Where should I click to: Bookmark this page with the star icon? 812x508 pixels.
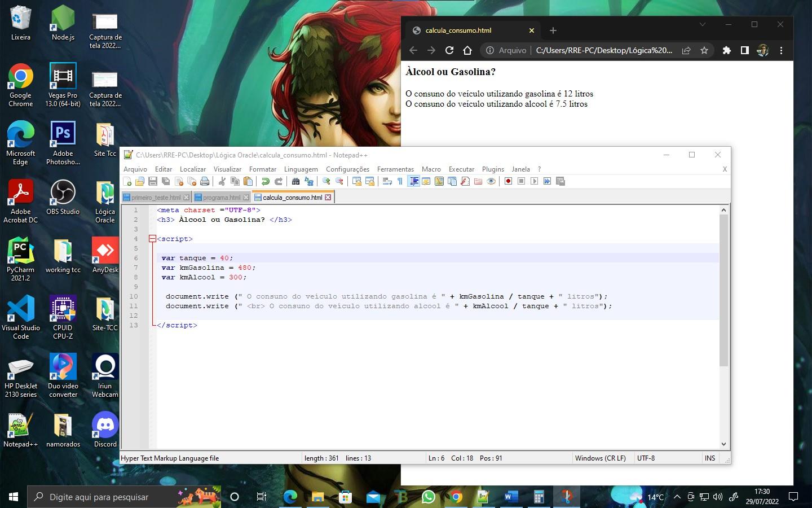coord(704,50)
